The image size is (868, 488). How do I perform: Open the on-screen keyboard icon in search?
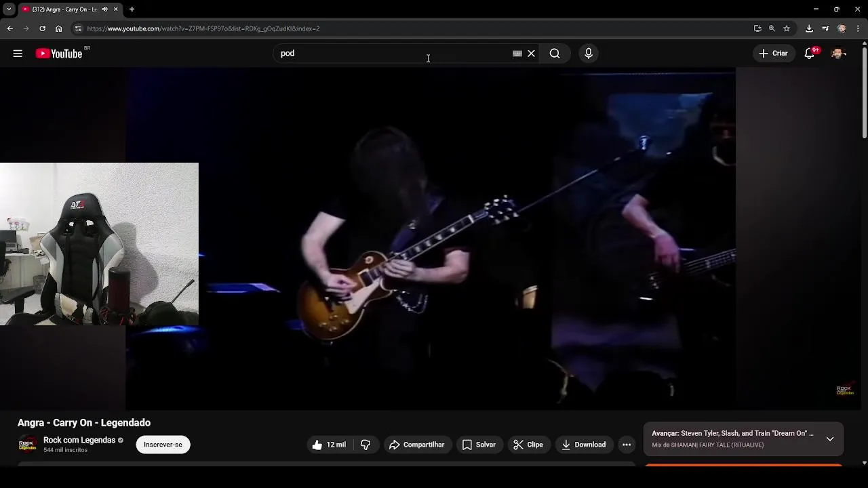[x=517, y=54]
